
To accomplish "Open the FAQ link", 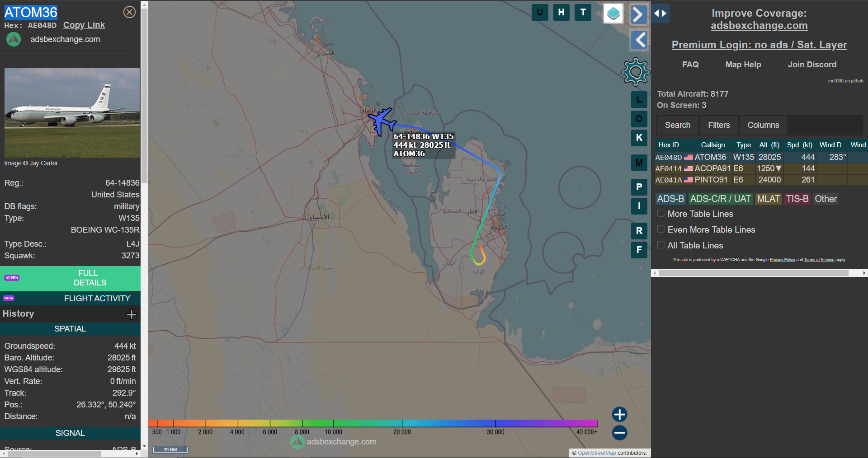I will pyautogui.click(x=690, y=65).
